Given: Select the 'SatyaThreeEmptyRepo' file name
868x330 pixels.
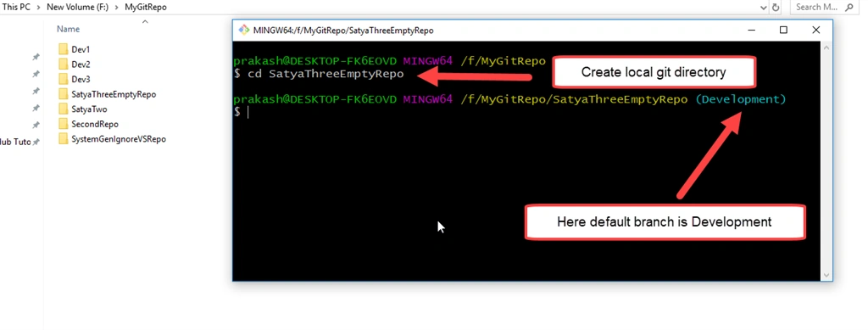Looking at the screenshot, I should tap(114, 94).
